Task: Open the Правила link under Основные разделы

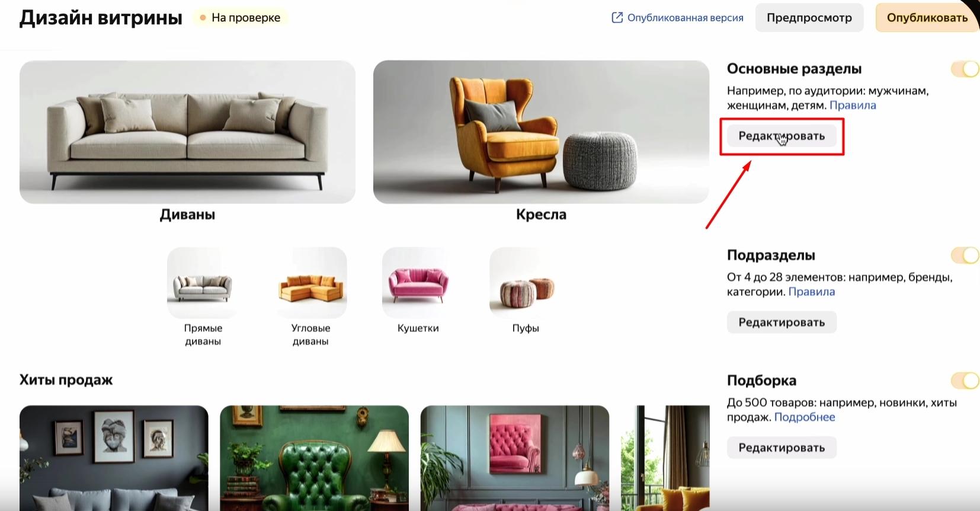Action: (x=853, y=106)
